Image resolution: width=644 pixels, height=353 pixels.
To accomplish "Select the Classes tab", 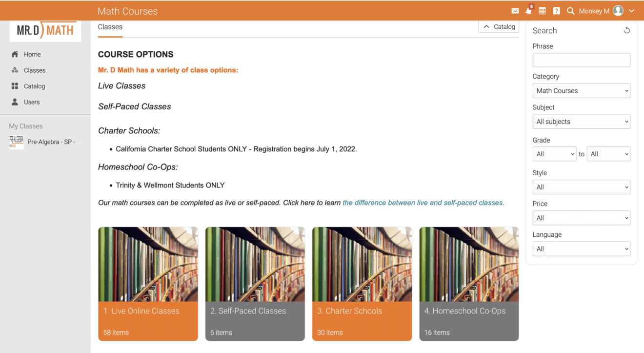I will (110, 27).
